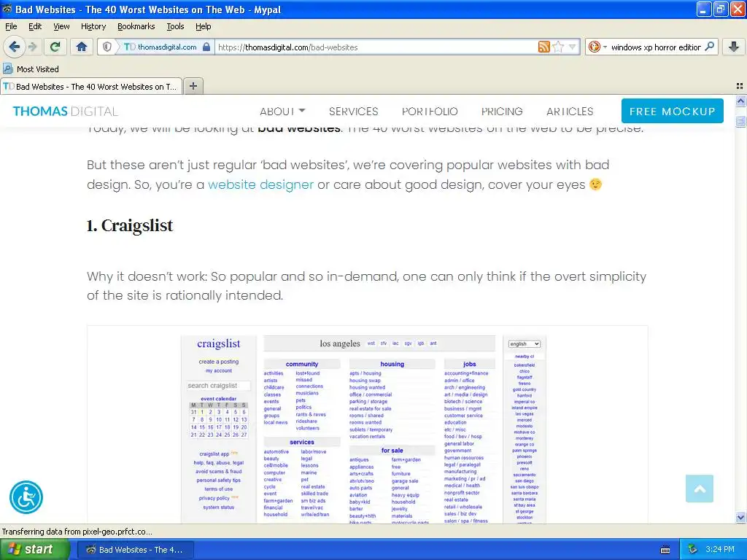Click the magnifier search go icon

click(709, 47)
